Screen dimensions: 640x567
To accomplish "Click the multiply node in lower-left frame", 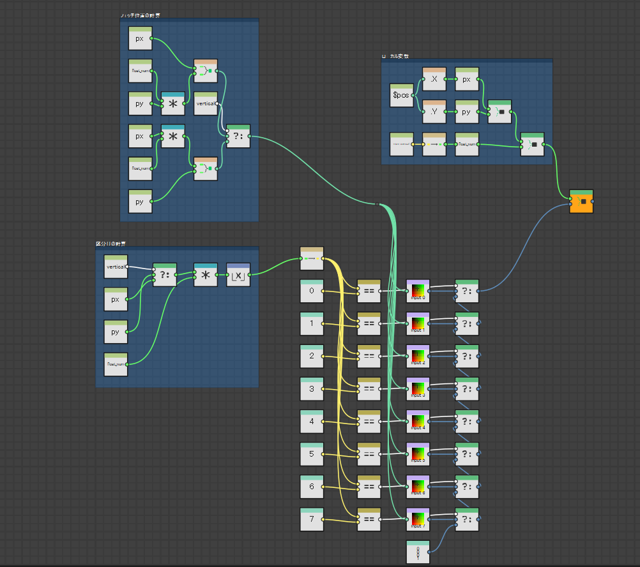I will 205,274.
